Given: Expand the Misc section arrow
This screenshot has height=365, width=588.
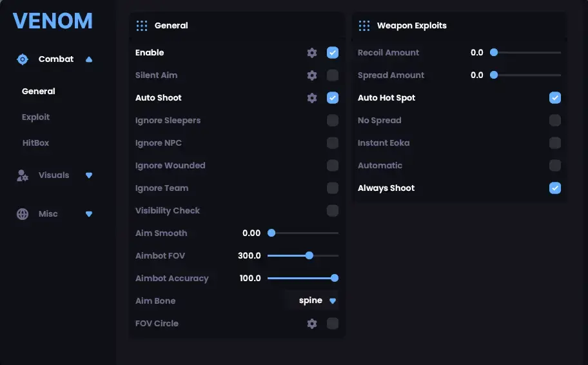Looking at the screenshot, I should tap(89, 214).
